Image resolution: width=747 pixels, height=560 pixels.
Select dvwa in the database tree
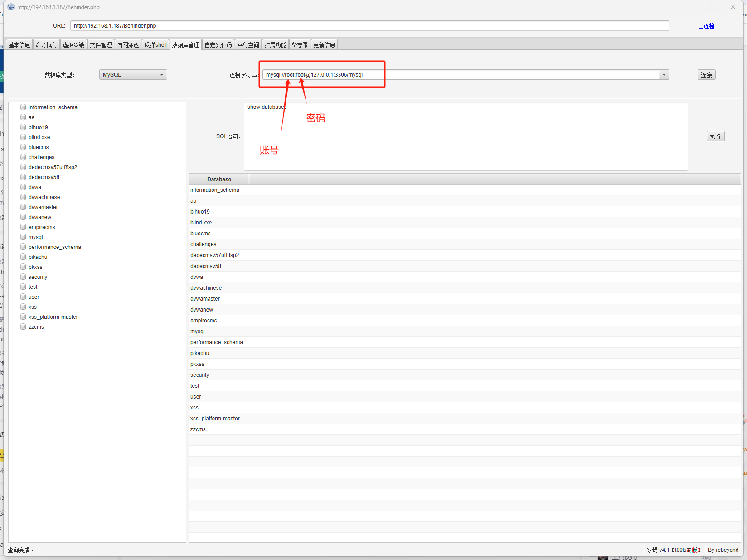pyautogui.click(x=35, y=187)
